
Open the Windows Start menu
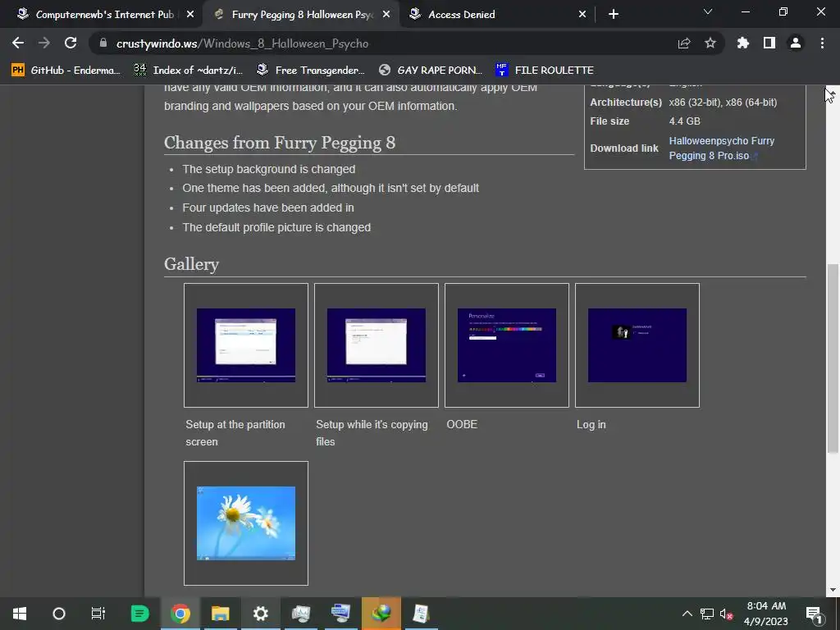[20, 614]
